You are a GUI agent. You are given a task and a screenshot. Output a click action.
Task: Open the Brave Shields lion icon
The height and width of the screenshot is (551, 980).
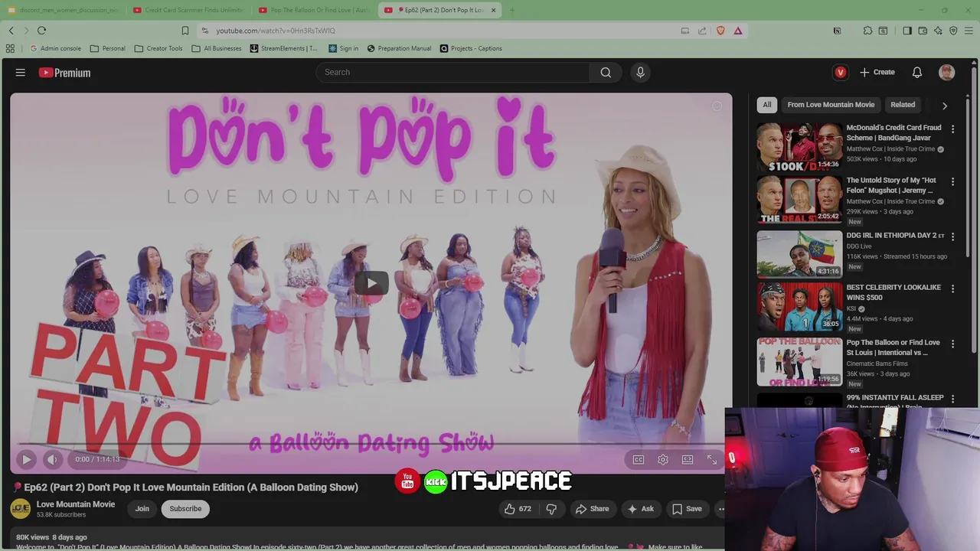pyautogui.click(x=720, y=31)
